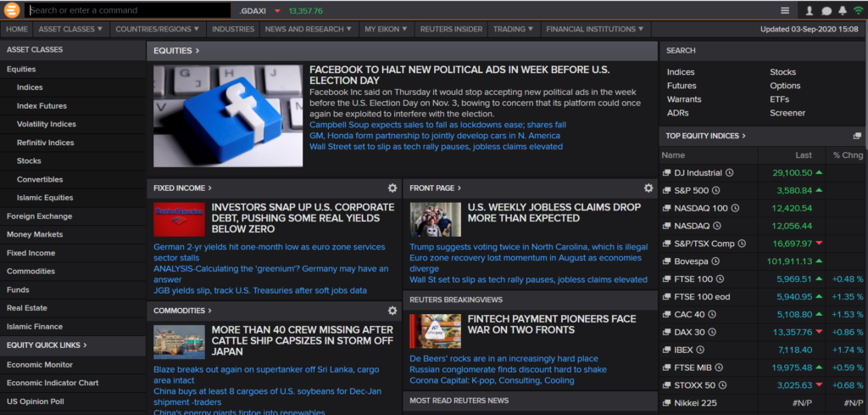Click the pop-out icon beside NASDAQ 100
Viewport: 868px width, 415px height.
pos(666,208)
